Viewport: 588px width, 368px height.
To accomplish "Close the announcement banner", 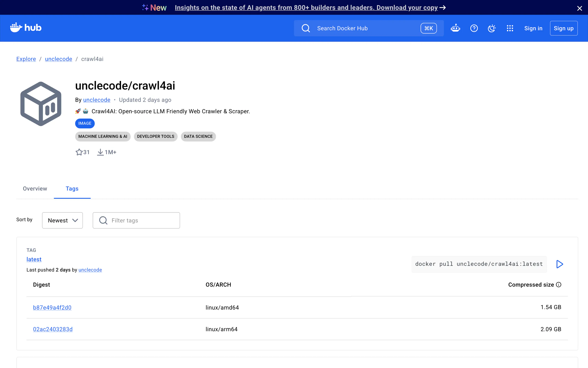I will click(580, 9).
